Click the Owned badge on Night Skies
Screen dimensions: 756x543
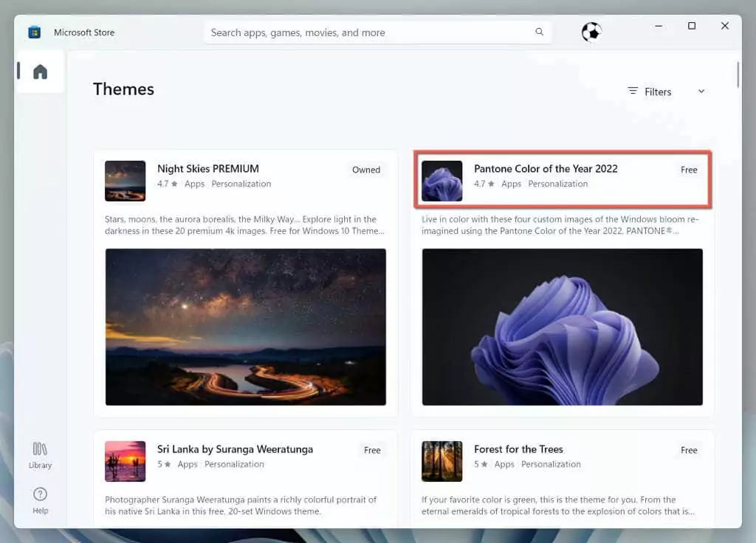(366, 170)
